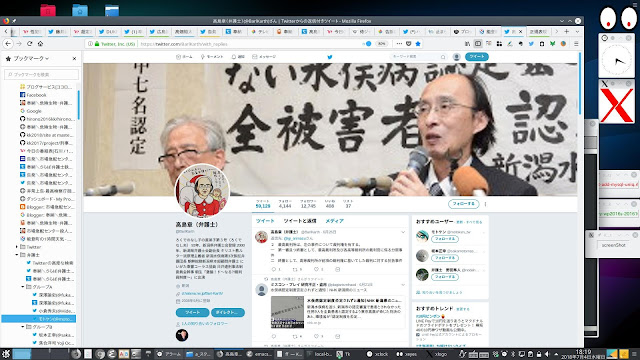Open the emacs taskbar entry
The width and height of the screenshot is (640, 360).
pyautogui.click(x=260, y=354)
